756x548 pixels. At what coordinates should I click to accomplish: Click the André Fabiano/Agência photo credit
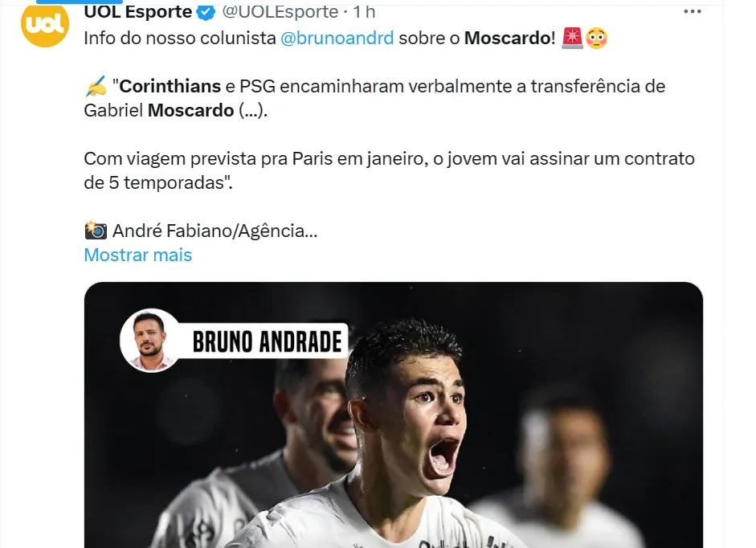pyautogui.click(x=215, y=231)
